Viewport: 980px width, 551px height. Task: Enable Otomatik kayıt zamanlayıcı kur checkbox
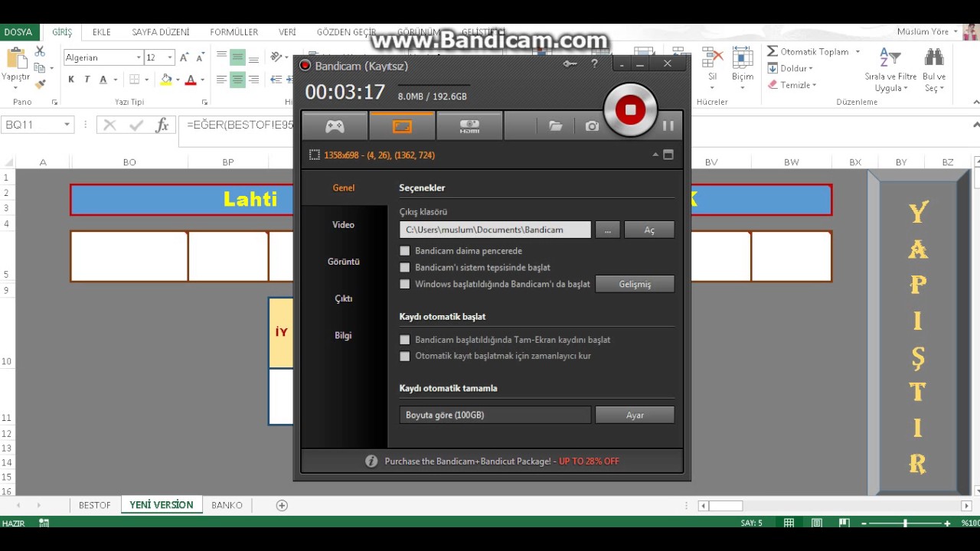tap(405, 356)
